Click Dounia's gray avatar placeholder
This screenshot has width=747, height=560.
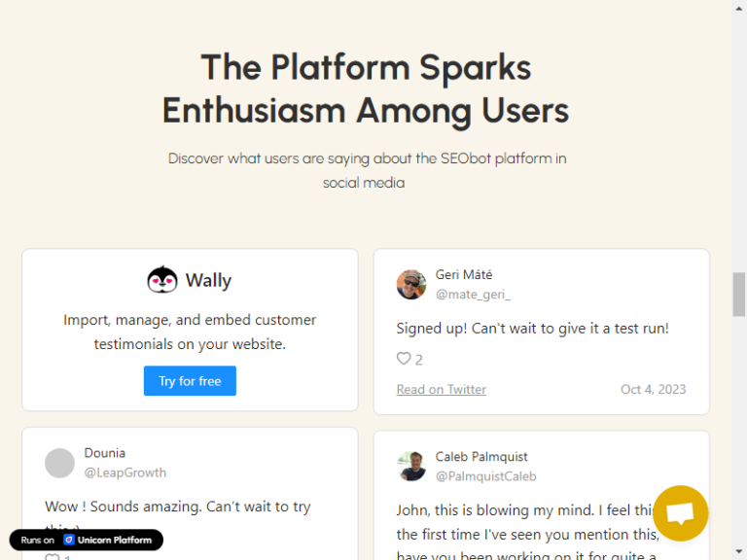59,463
